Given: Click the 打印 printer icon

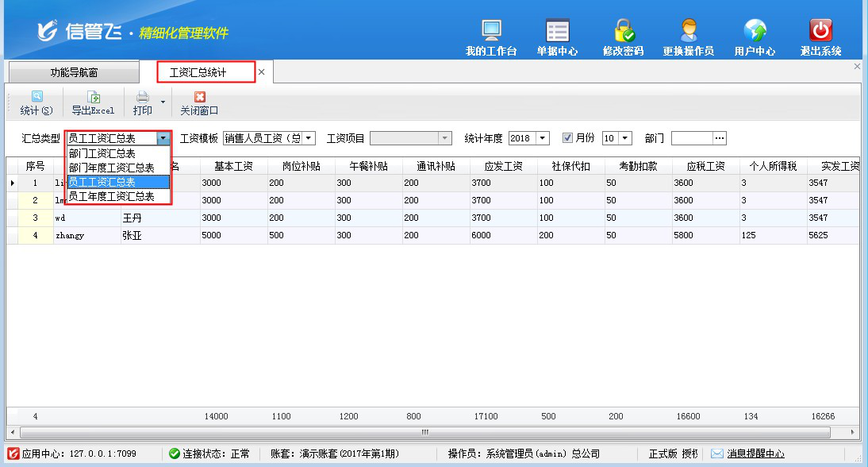Looking at the screenshot, I should [143, 103].
